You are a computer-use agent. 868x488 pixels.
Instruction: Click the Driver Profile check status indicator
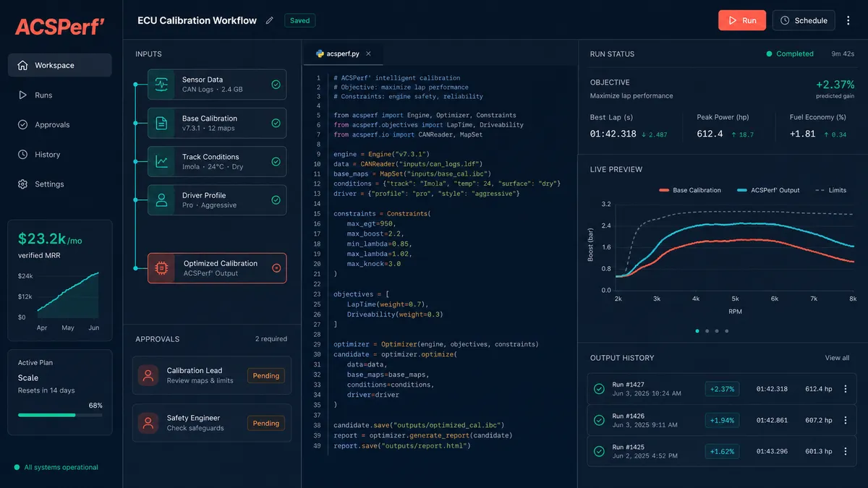(276, 200)
